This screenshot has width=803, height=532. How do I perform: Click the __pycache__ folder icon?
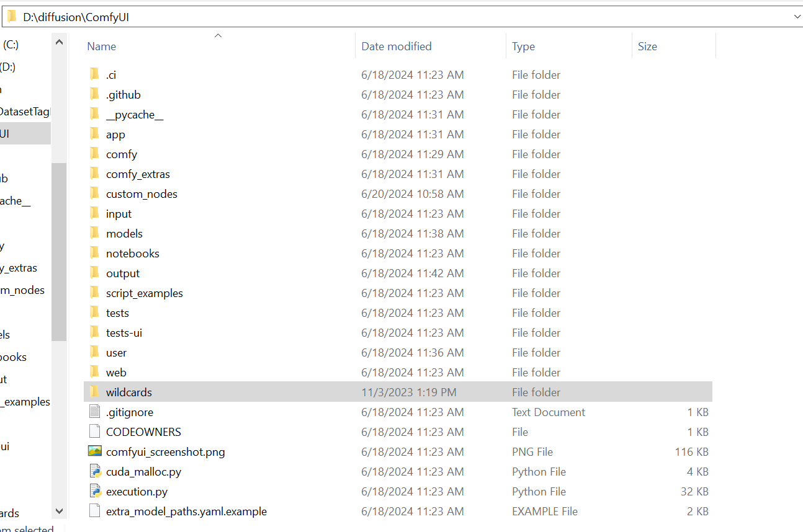click(x=94, y=114)
